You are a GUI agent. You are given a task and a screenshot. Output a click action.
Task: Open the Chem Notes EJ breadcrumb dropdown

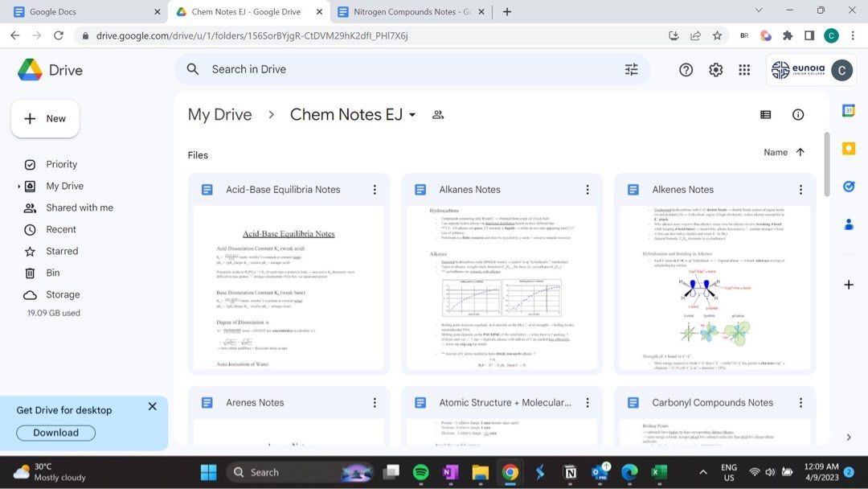pos(412,114)
